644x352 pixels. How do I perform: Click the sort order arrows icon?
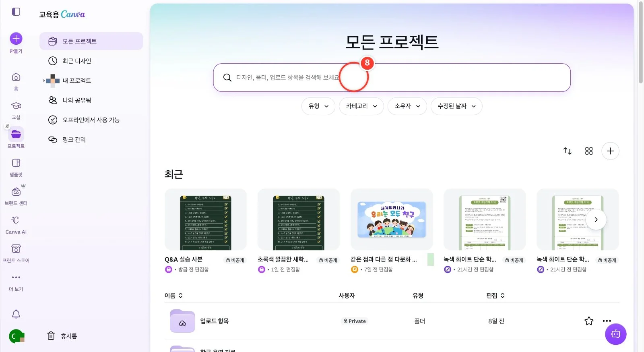coord(568,151)
